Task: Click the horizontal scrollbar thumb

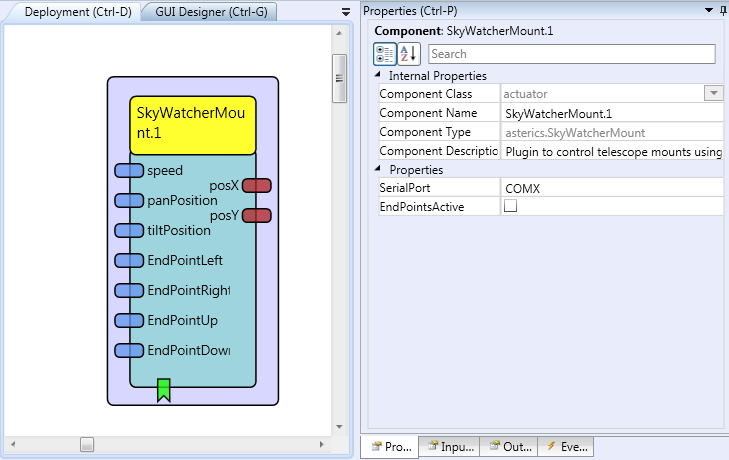Action: pos(87,444)
